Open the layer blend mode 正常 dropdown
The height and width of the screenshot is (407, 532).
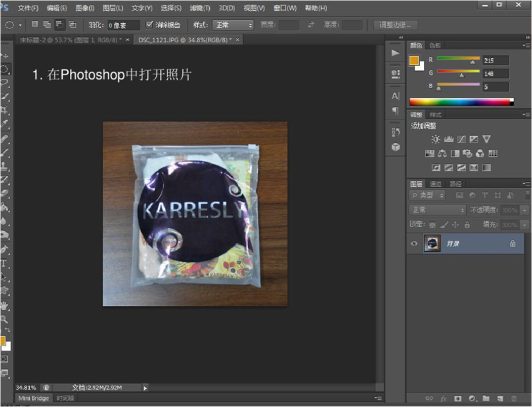point(438,210)
